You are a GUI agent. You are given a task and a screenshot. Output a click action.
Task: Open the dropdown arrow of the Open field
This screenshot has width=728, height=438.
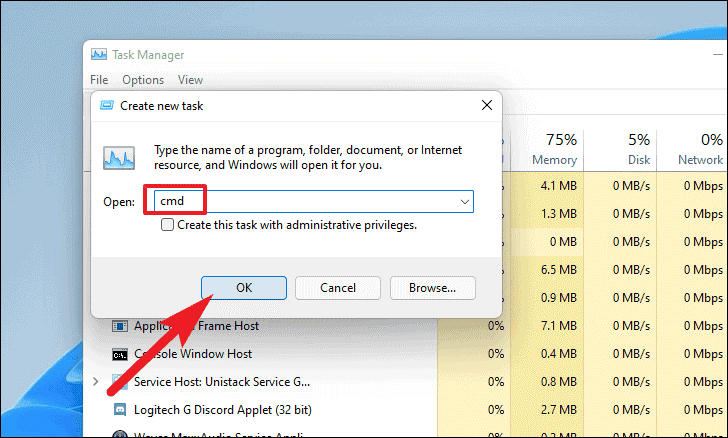click(465, 202)
